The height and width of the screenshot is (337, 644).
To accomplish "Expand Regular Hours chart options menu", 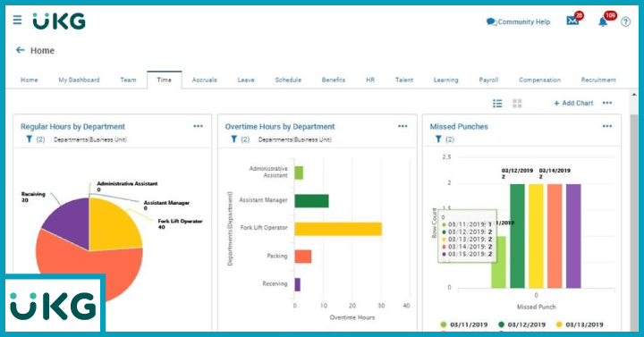I will [x=198, y=126].
